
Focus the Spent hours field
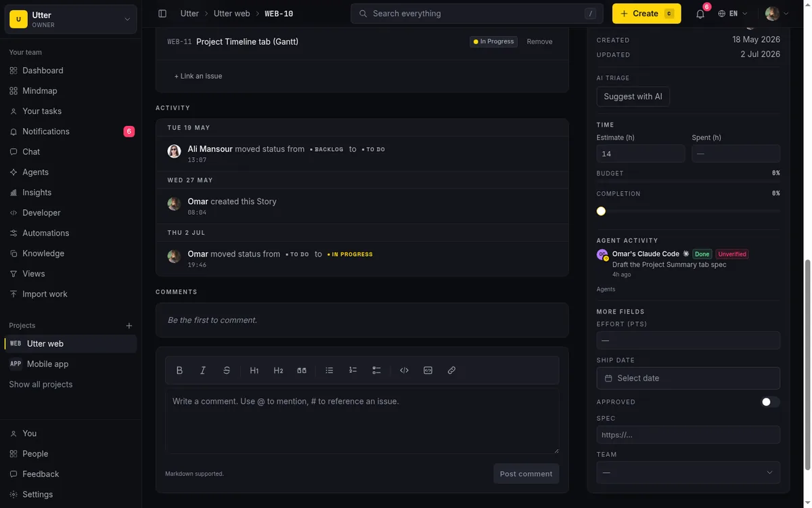(x=736, y=154)
